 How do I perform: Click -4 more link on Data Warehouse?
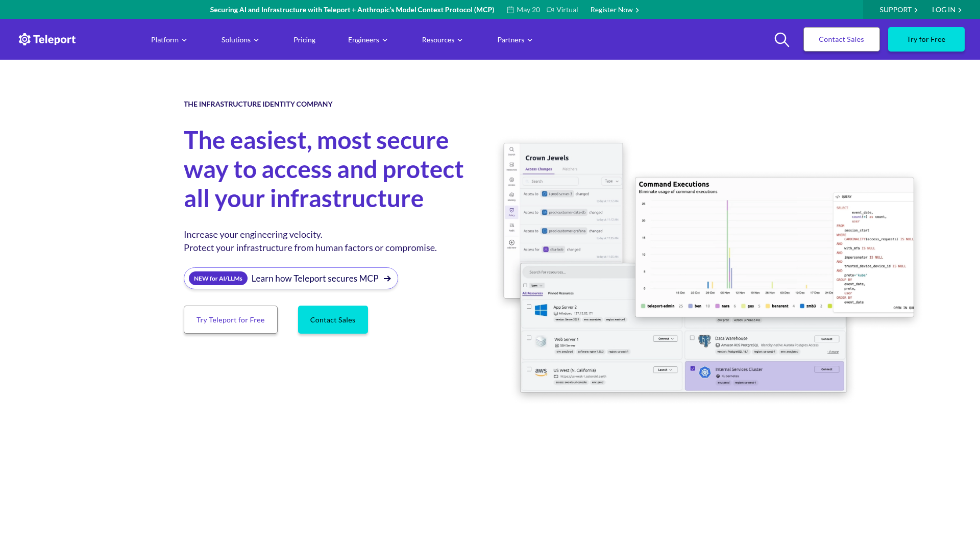click(833, 352)
